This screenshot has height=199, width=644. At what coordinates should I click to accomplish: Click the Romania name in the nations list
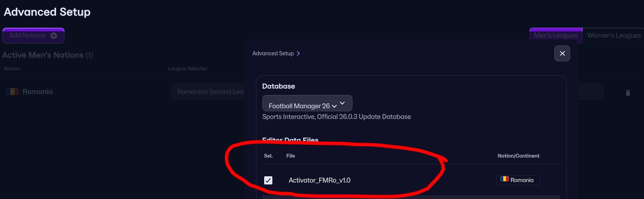37,91
